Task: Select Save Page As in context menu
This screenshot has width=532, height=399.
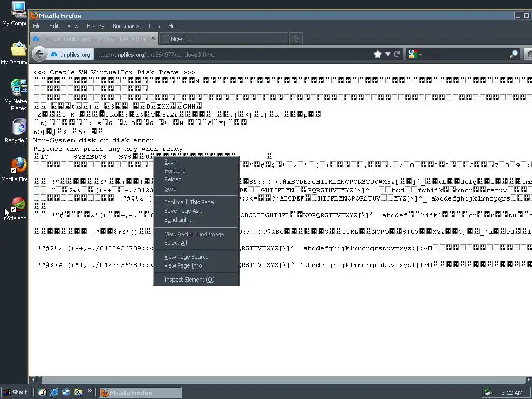Action: tap(196, 211)
